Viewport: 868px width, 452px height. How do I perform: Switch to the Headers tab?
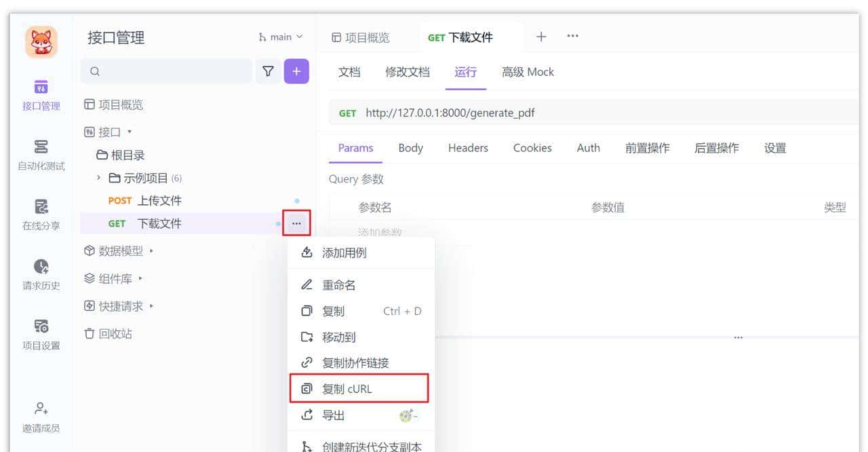(x=468, y=147)
